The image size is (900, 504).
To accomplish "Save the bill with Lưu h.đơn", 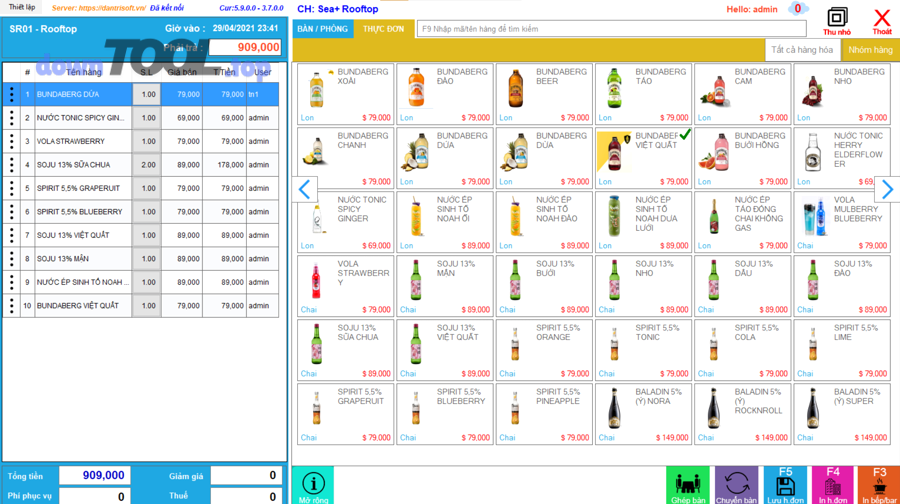I will (785, 485).
